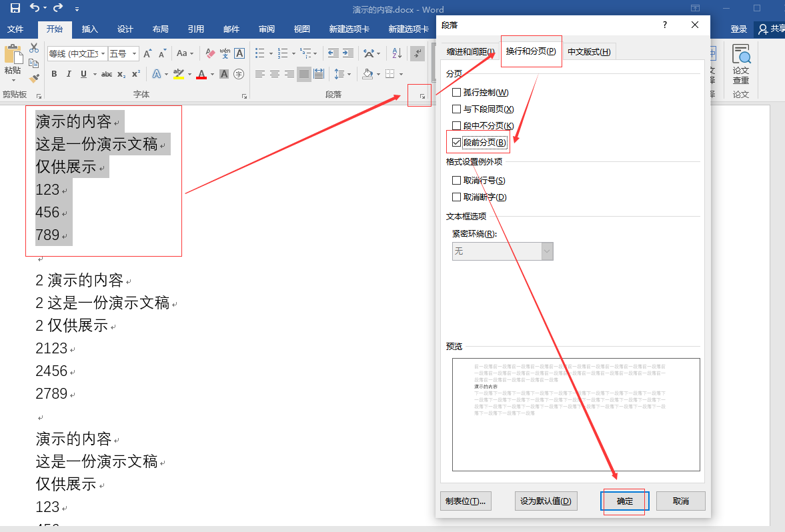Expand the numbered list dropdown

coord(293,53)
